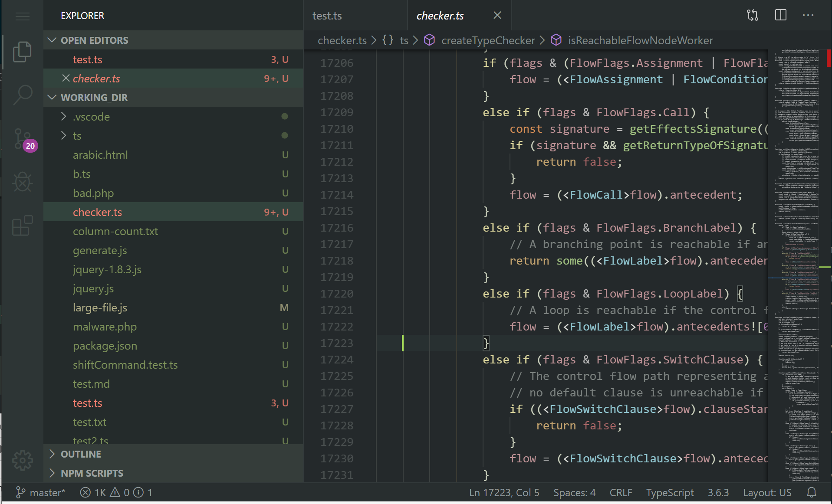Click the EXPLORER panel title

[82, 16]
